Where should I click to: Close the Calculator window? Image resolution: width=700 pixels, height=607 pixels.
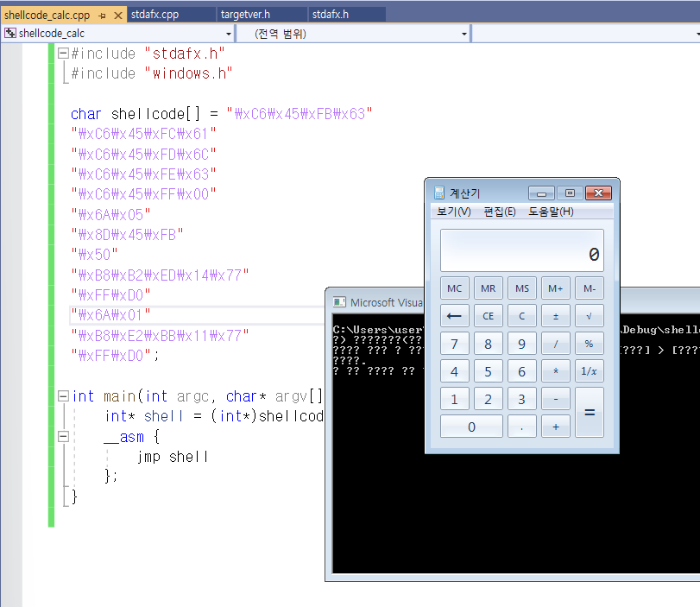598,193
